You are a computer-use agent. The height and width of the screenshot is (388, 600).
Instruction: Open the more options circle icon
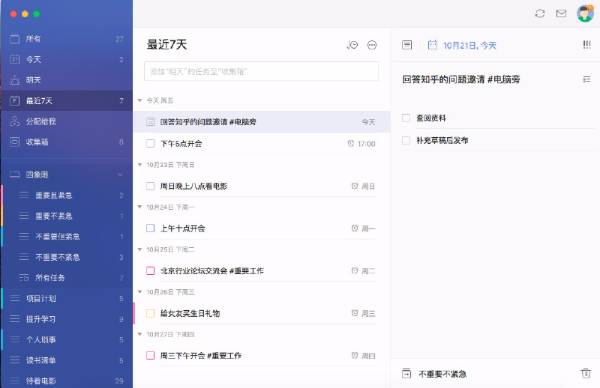pos(372,45)
